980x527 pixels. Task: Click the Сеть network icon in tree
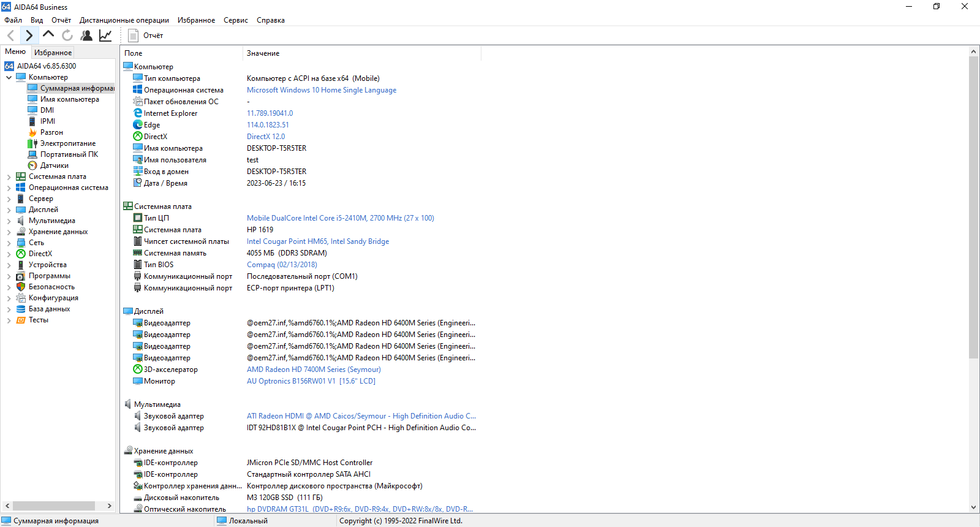click(21, 243)
